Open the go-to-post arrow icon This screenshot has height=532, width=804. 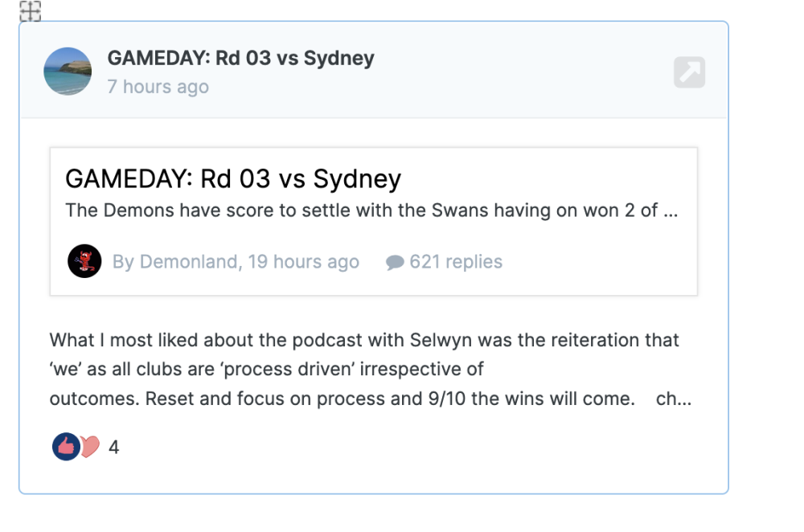pyautogui.click(x=689, y=72)
